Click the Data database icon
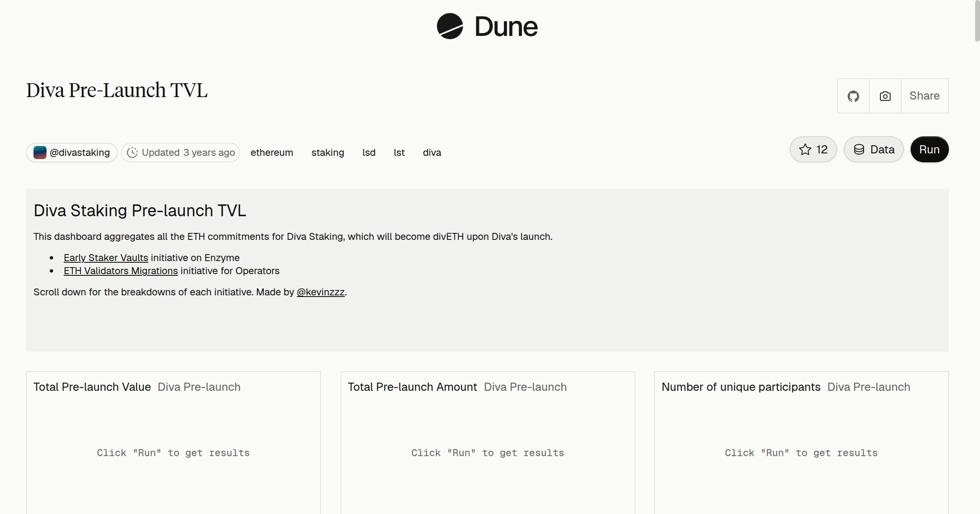 pos(859,149)
